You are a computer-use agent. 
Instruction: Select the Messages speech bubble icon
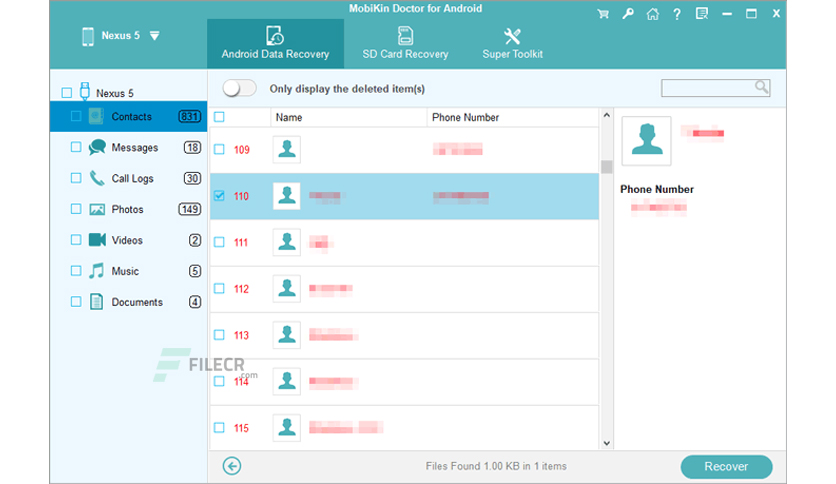pyautogui.click(x=97, y=147)
